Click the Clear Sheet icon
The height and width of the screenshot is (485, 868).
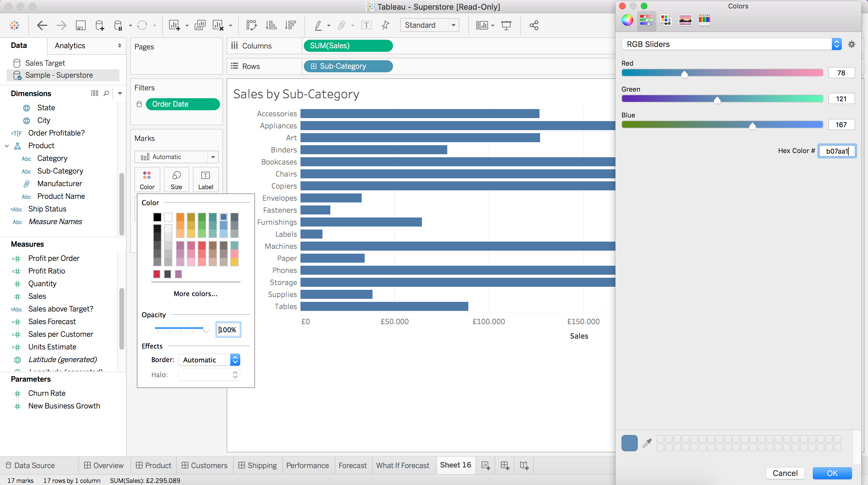tap(218, 25)
